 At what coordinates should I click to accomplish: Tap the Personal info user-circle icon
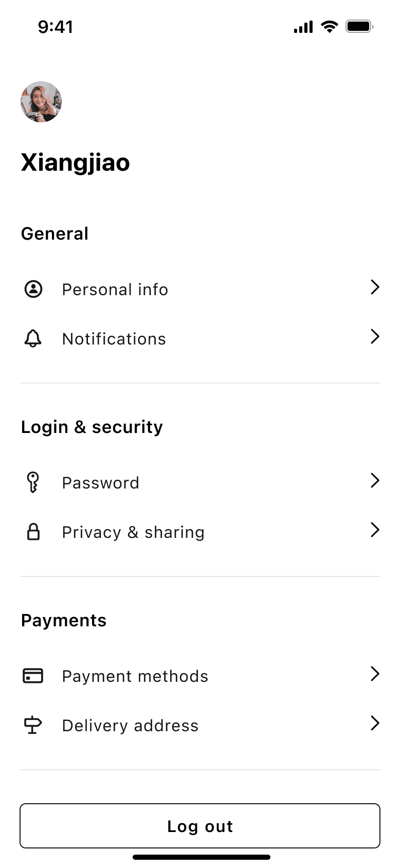(x=33, y=289)
